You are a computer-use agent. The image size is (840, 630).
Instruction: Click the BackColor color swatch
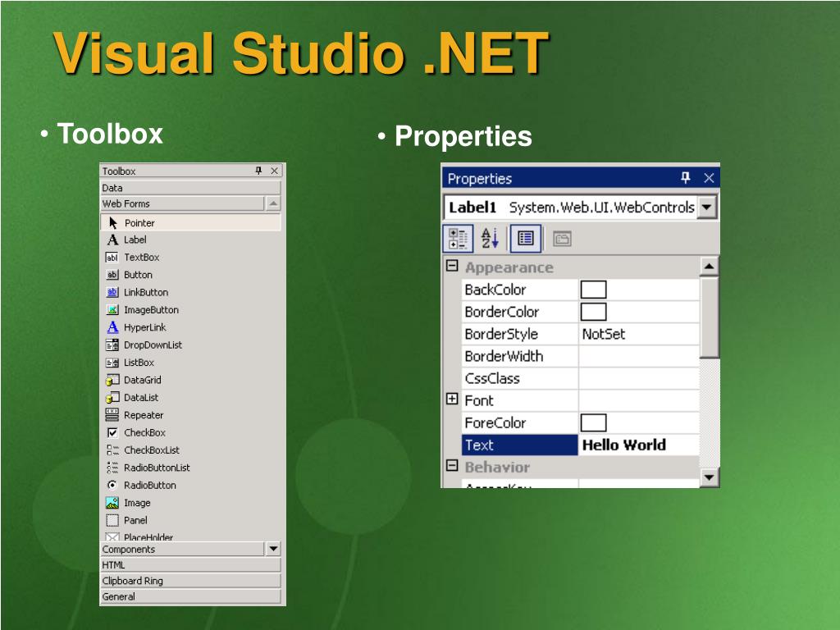(x=594, y=290)
